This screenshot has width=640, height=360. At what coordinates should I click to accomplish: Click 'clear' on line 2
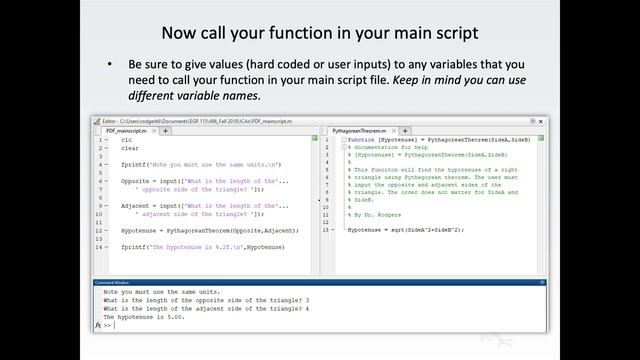click(x=130, y=148)
